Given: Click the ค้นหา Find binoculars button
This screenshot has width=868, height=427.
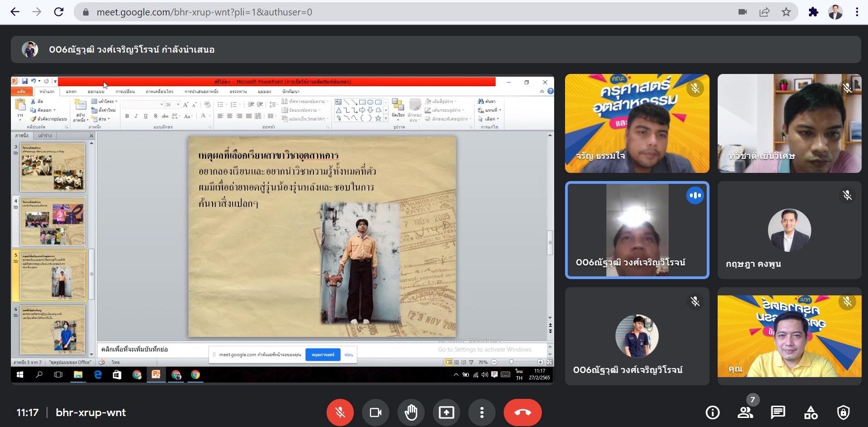Looking at the screenshot, I should click(486, 101).
